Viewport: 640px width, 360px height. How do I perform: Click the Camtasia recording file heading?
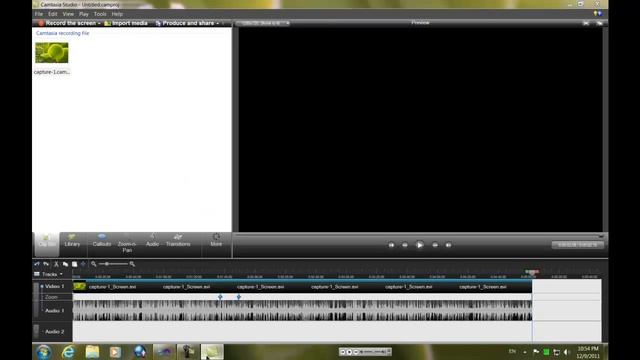click(x=62, y=33)
